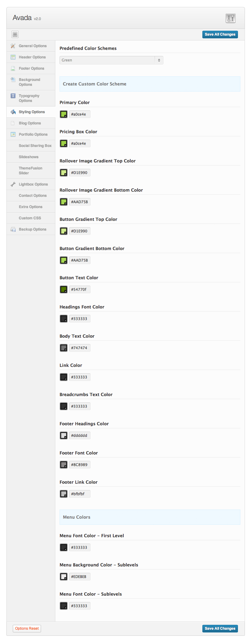This screenshot has height=644, width=251.
Task: Click the Lightbox Options wrench icon
Action: tap(13, 184)
